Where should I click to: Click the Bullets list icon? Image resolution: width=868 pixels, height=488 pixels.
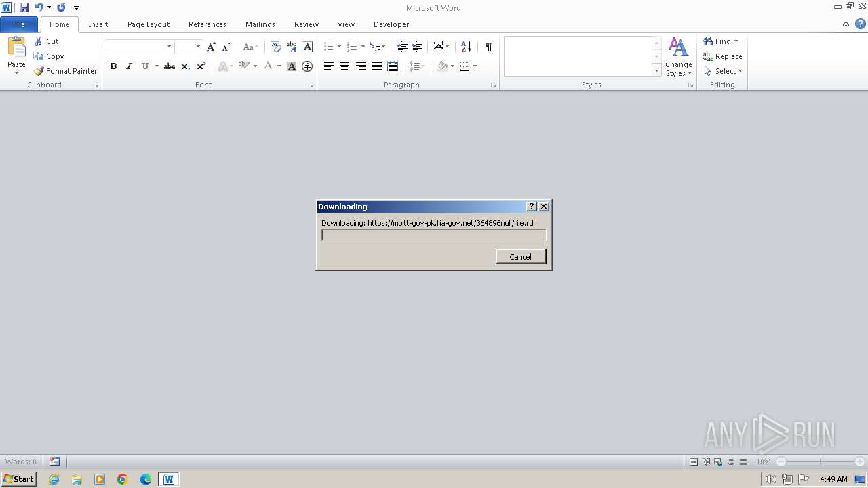(329, 47)
